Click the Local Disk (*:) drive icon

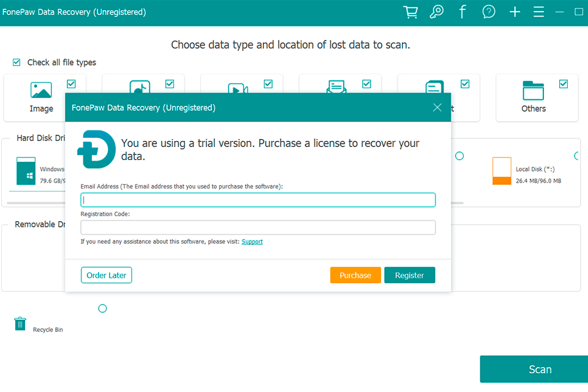501,171
